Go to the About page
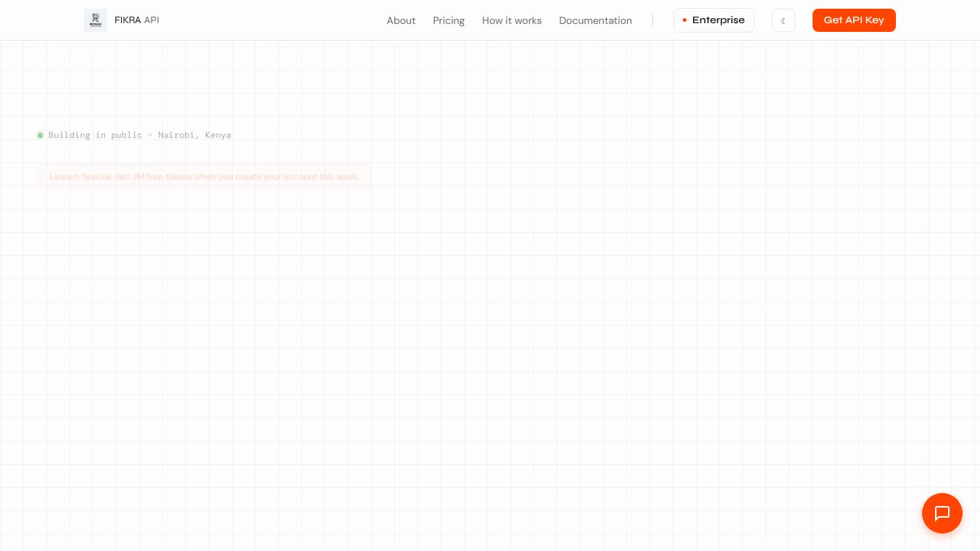Viewport: 980px width, 551px height. tap(401, 20)
